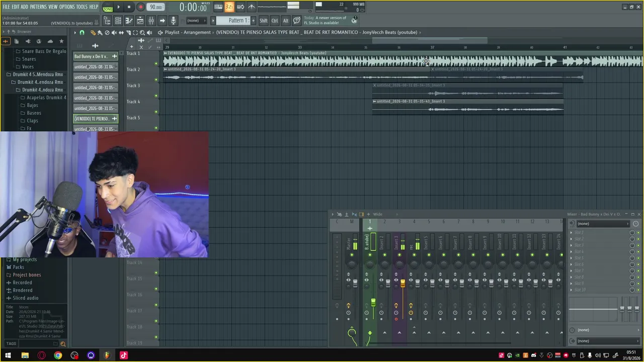
Task: Click the countdown 3.2.1 icon
Action: pyautogui.click(x=229, y=7)
